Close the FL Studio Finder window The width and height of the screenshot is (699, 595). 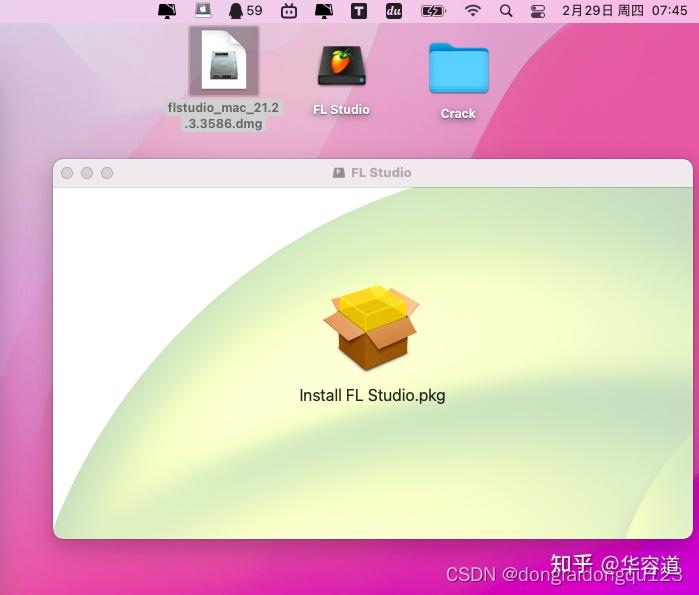[x=67, y=173]
